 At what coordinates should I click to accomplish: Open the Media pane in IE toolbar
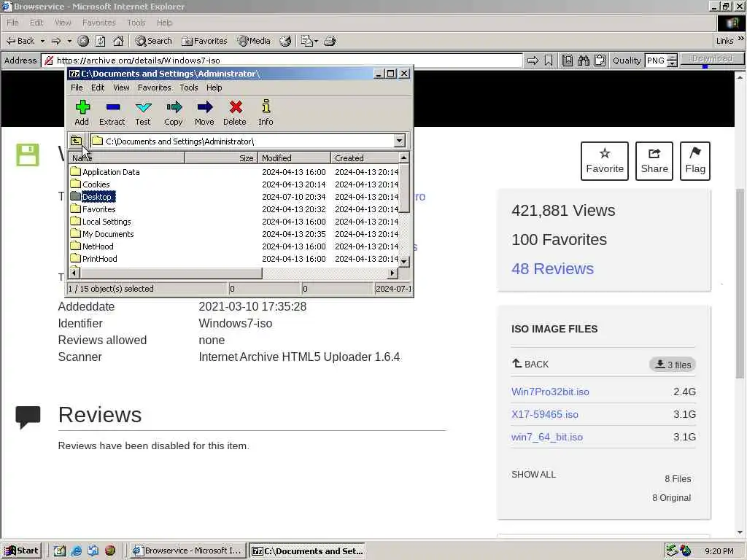pyautogui.click(x=254, y=41)
